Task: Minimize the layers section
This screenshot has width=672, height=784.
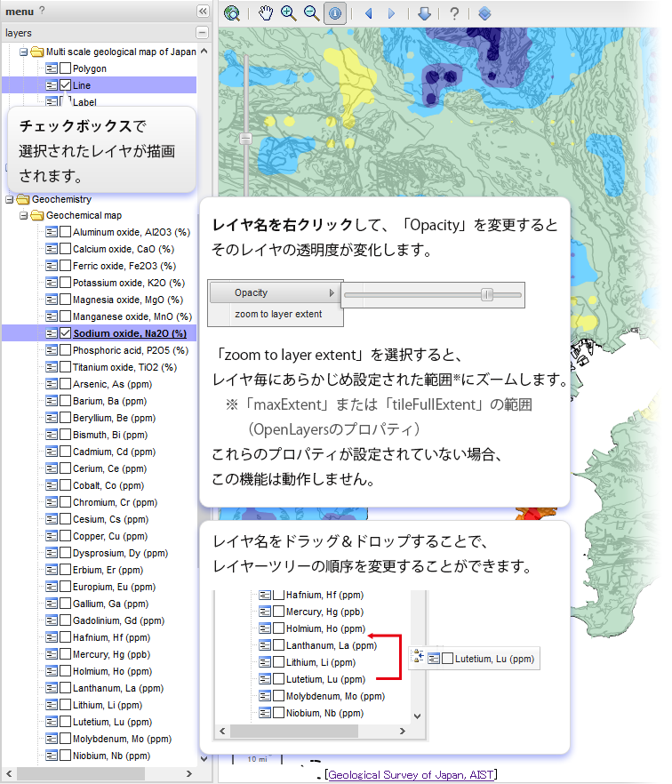Action: (x=203, y=32)
